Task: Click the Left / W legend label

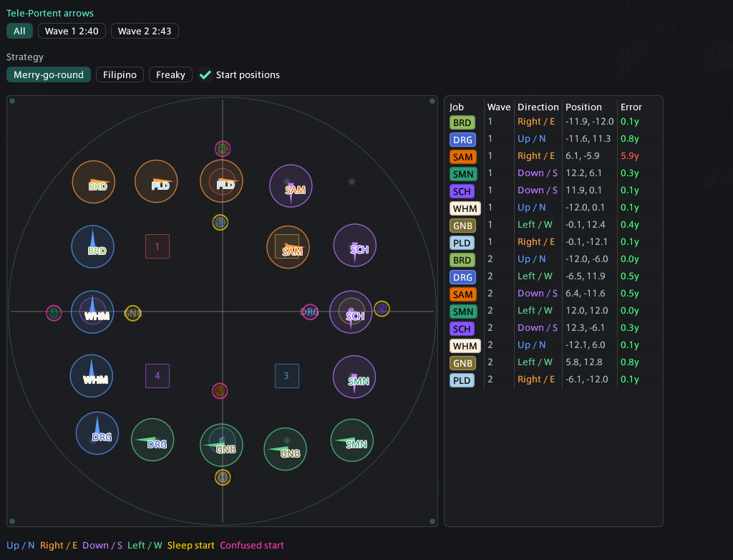Action: click(x=145, y=546)
